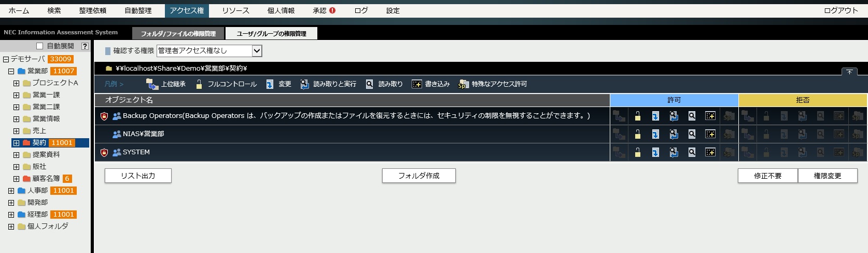Expand the 個人フォルダ node
This screenshot has width=868, height=253.
coord(11,227)
